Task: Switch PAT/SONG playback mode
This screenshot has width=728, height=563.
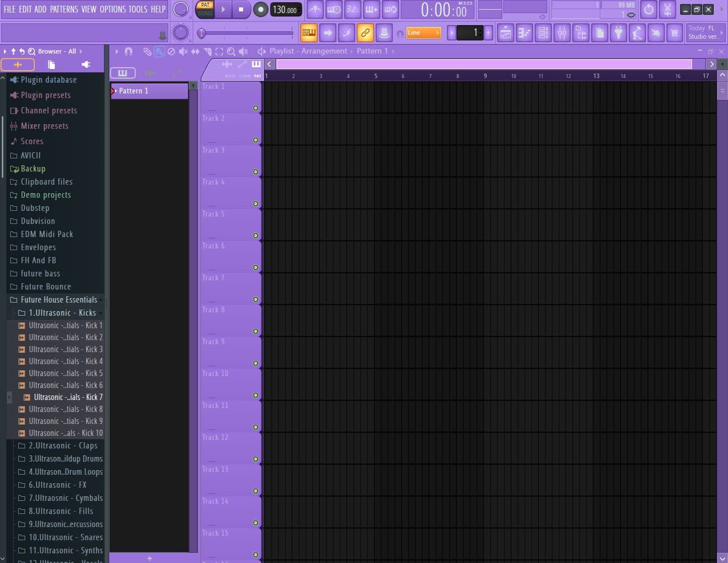Action: [x=205, y=9]
